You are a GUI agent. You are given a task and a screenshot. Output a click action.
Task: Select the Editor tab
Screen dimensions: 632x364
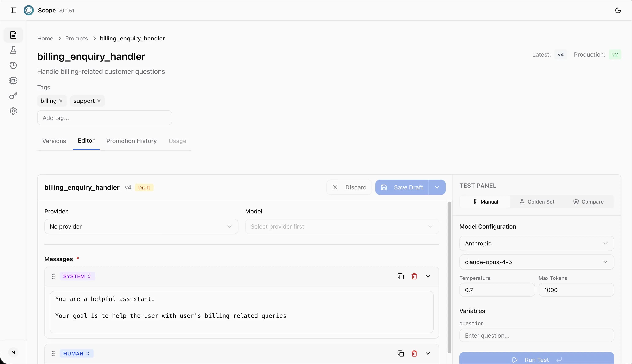click(x=86, y=140)
